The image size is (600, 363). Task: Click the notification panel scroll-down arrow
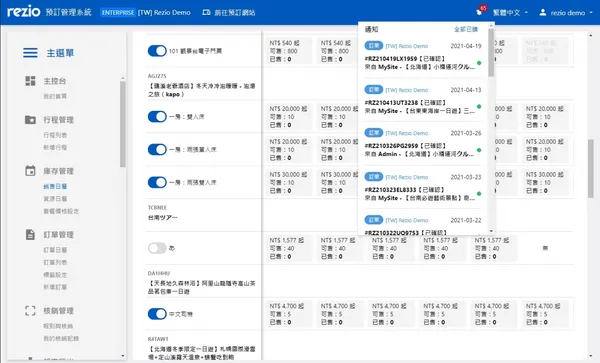(491, 231)
